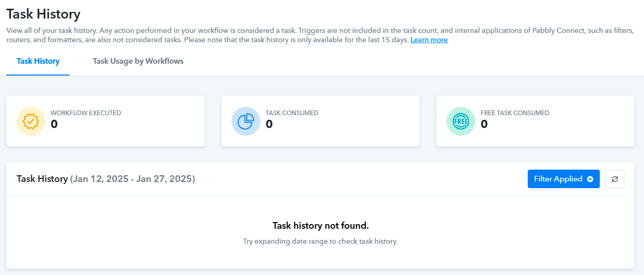Click the green FREE task icon
This screenshot has width=644, height=275.
pyautogui.click(x=461, y=121)
